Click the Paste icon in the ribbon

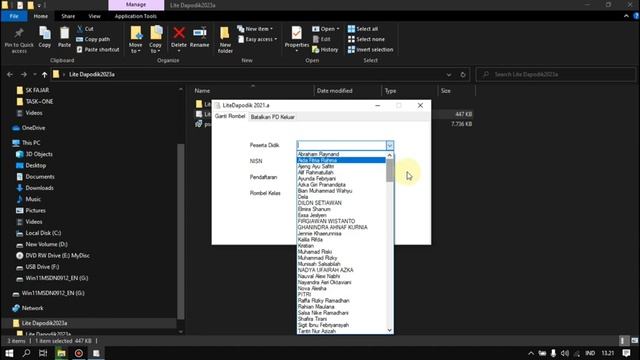64,37
